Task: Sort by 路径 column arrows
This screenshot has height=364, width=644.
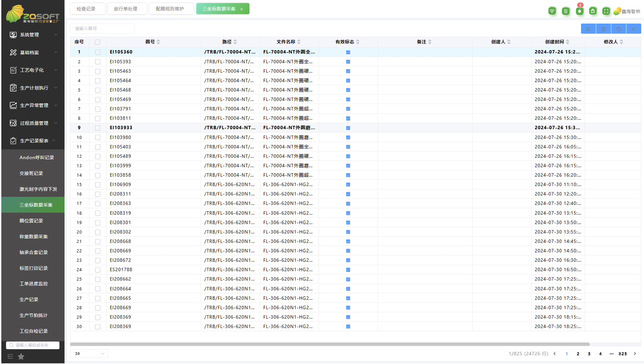Action: 235,42
